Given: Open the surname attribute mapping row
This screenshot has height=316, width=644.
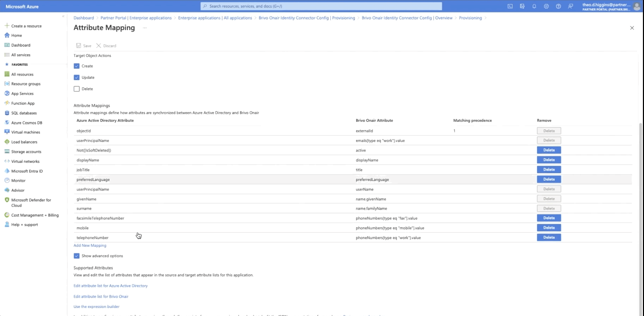Looking at the screenshot, I should click(x=353, y=208).
